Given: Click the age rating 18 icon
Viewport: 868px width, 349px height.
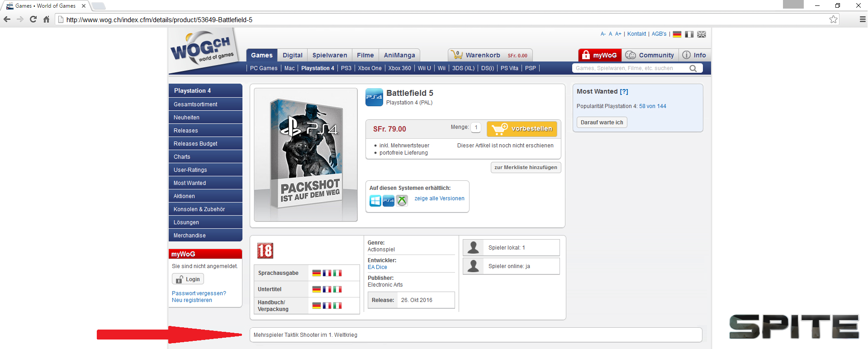Looking at the screenshot, I should click(x=265, y=250).
